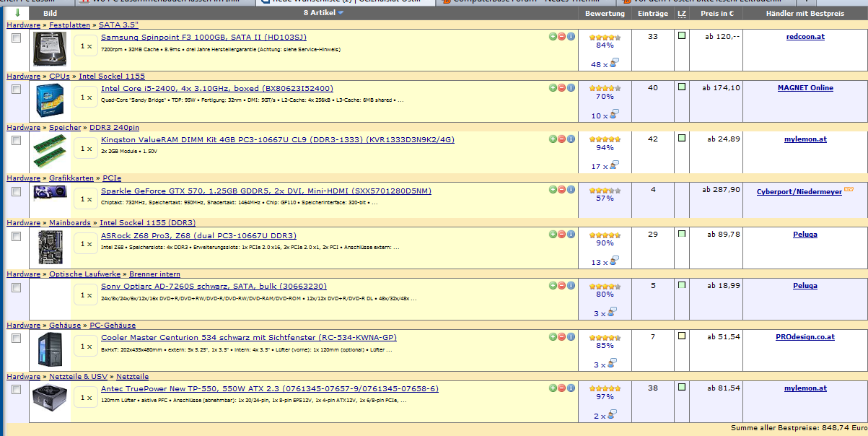868x436 pixels.
Task: Click red minus icon for Intel Core i5-2400
Action: tap(561, 87)
